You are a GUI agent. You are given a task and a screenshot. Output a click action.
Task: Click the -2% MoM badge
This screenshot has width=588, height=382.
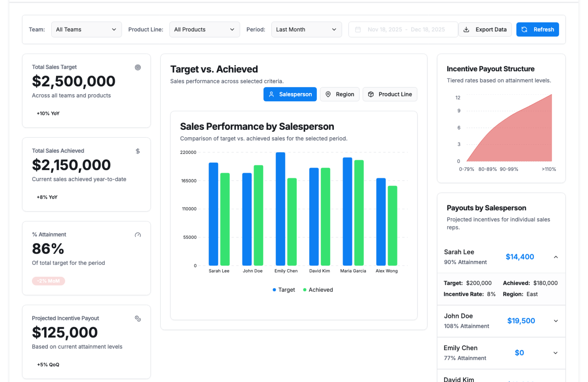pos(48,281)
